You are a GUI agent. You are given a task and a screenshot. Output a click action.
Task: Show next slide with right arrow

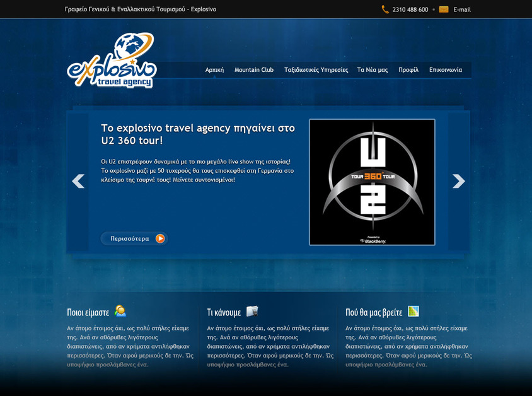(x=458, y=181)
